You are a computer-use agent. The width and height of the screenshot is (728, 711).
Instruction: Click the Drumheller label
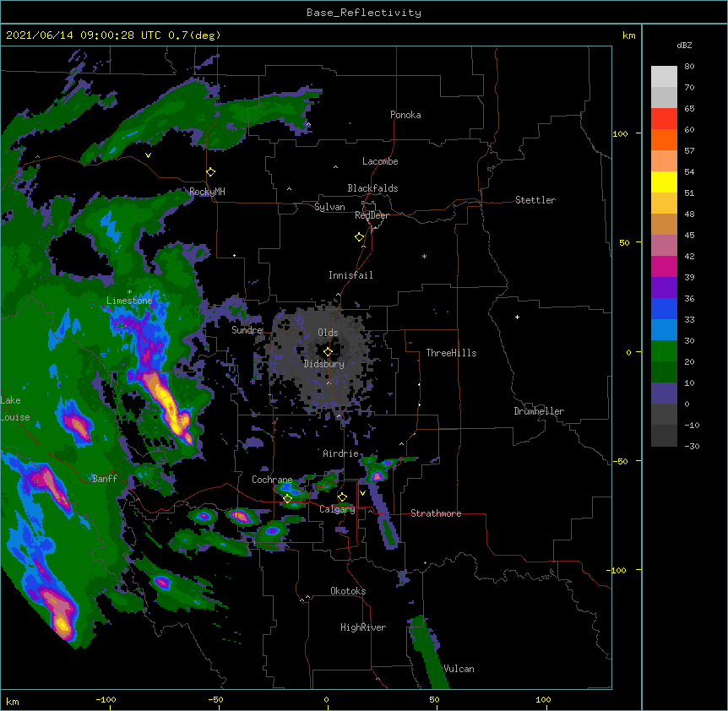click(x=539, y=411)
